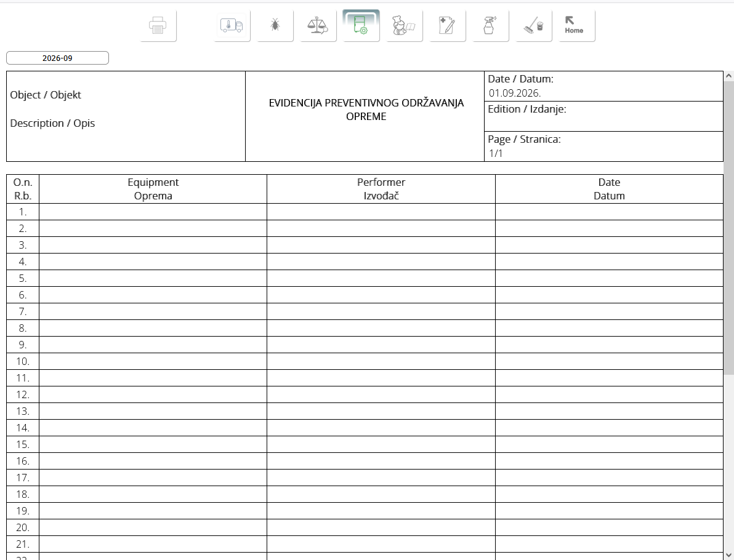The image size is (734, 560).
Task: Open the pest control bug icon
Action: click(275, 26)
